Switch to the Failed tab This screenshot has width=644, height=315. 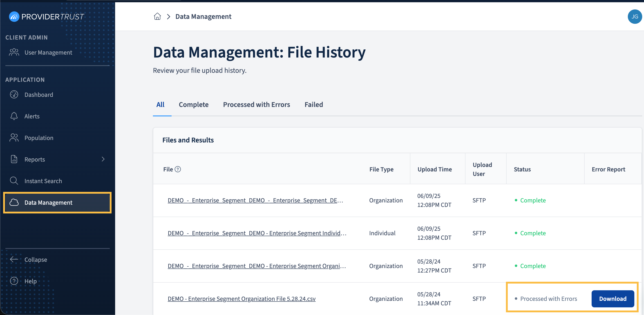(x=313, y=104)
